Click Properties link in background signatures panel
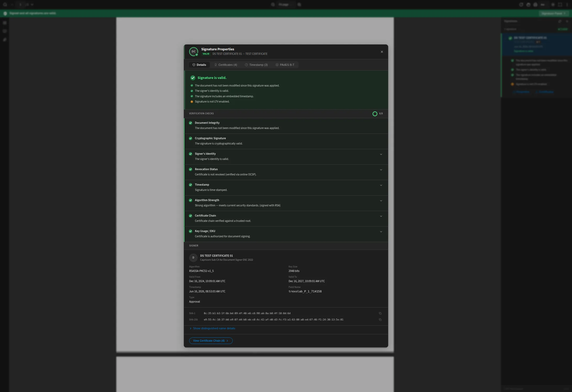Viewport: 572px width, 392px height. click(522, 92)
